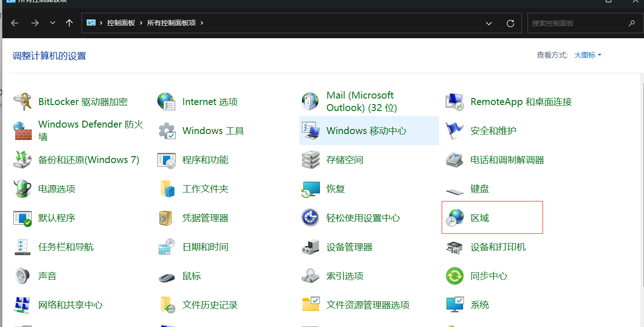Open the Windows 移动中心 icon
This screenshot has width=644, height=327.
click(x=310, y=131)
